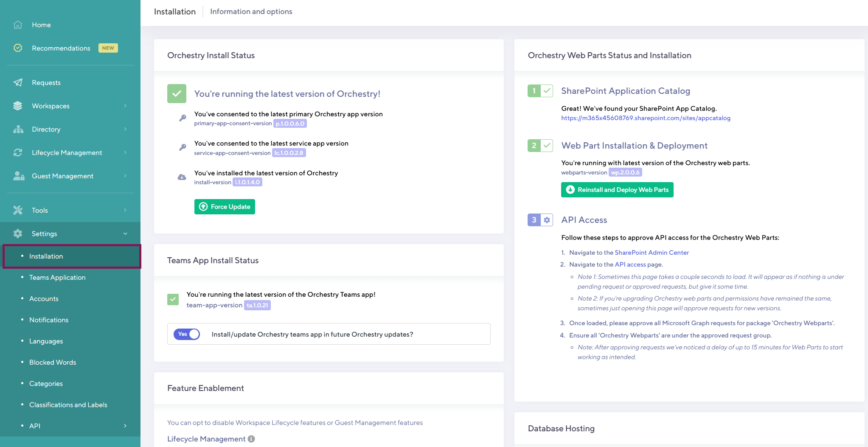Click the step 2 check for Web Part Installation
The width and height of the screenshot is (868, 447).
click(547, 145)
